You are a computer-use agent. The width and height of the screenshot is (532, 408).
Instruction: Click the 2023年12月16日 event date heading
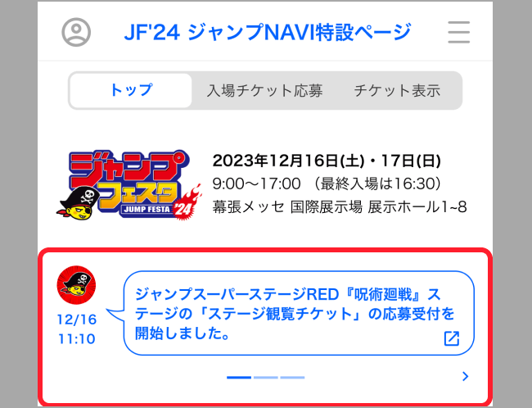(x=327, y=161)
